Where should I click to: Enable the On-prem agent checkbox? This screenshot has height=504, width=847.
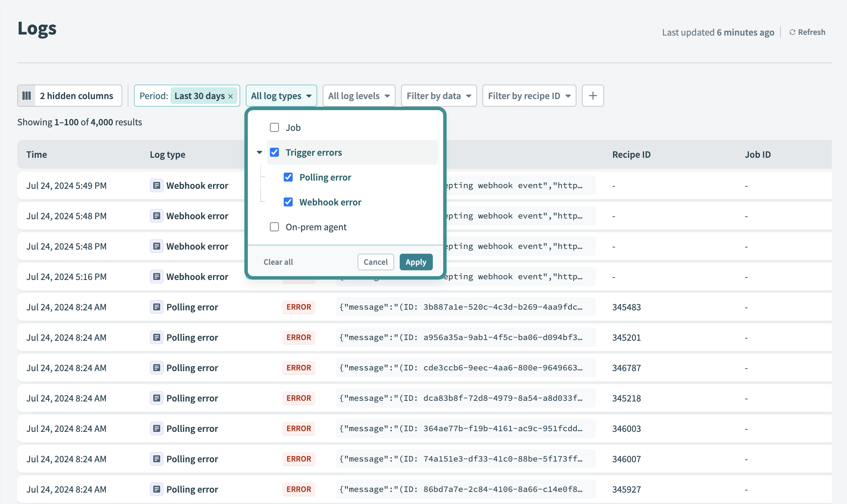[274, 227]
